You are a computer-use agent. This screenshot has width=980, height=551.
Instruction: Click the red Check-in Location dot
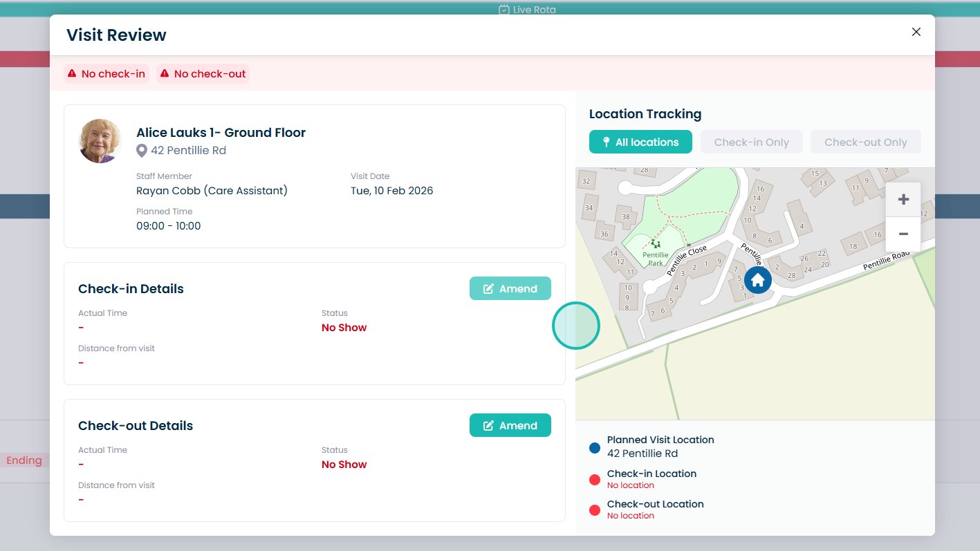point(595,480)
